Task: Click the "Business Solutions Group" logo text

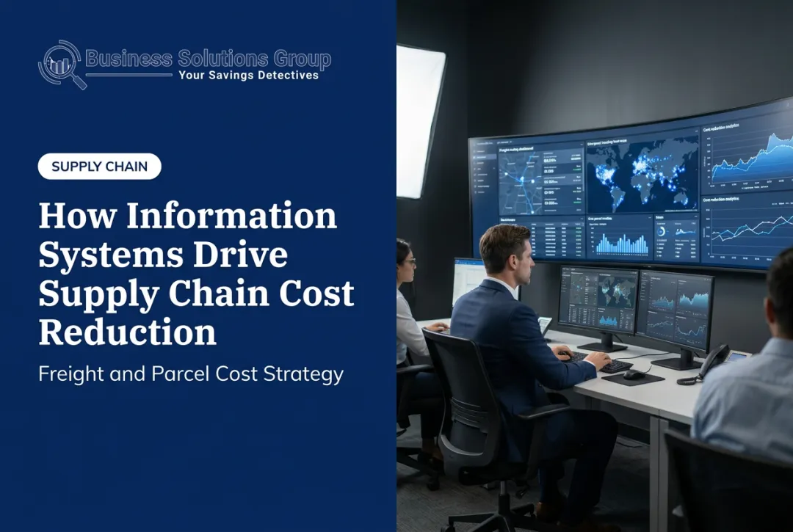Action: pos(209,59)
